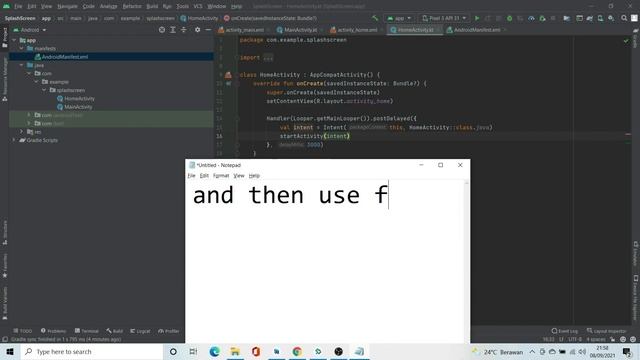The image size is (640, 360).
Task: Click the Make Project hammer icon
Action: tap(375, 18)
